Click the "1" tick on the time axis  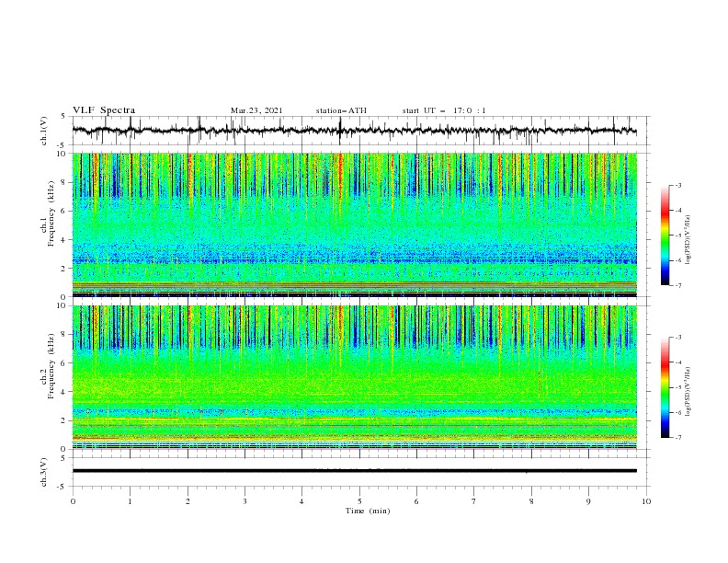point(130,501)
